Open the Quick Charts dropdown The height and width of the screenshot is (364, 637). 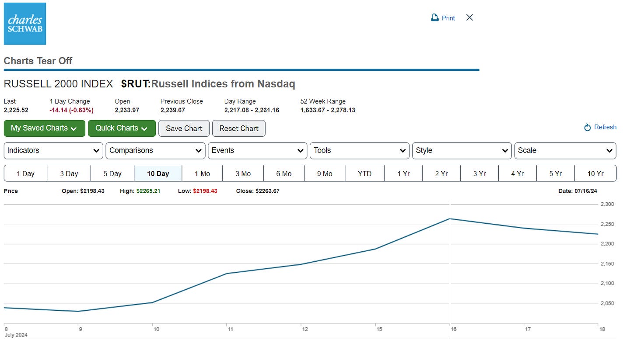pos(122,128)
